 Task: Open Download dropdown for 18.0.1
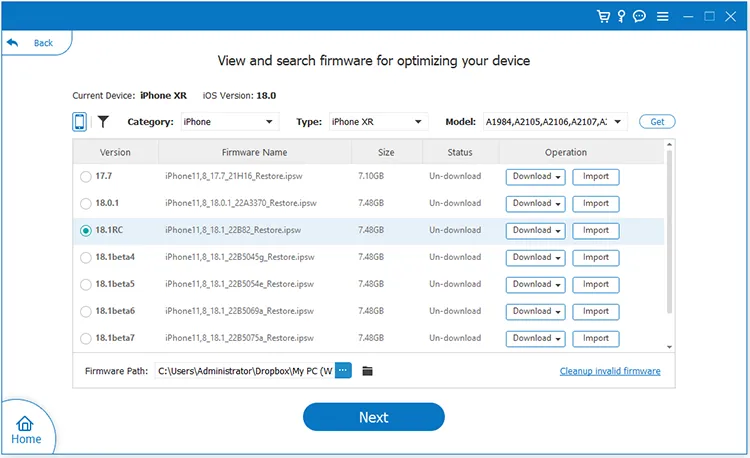coord(536,204)
